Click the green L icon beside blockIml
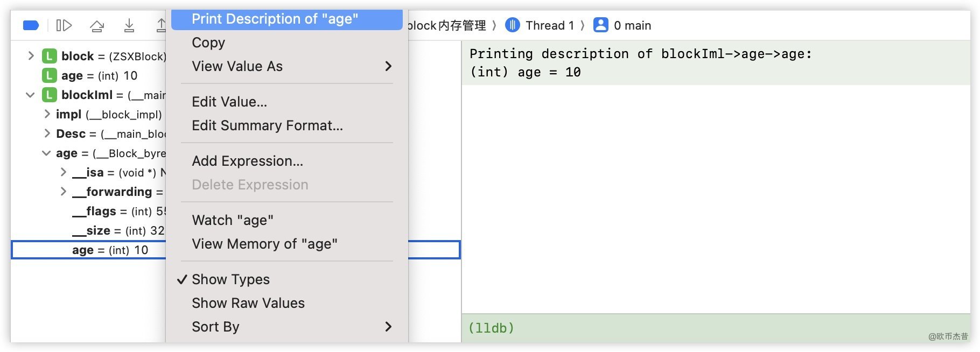 click(x=49, y=95)
